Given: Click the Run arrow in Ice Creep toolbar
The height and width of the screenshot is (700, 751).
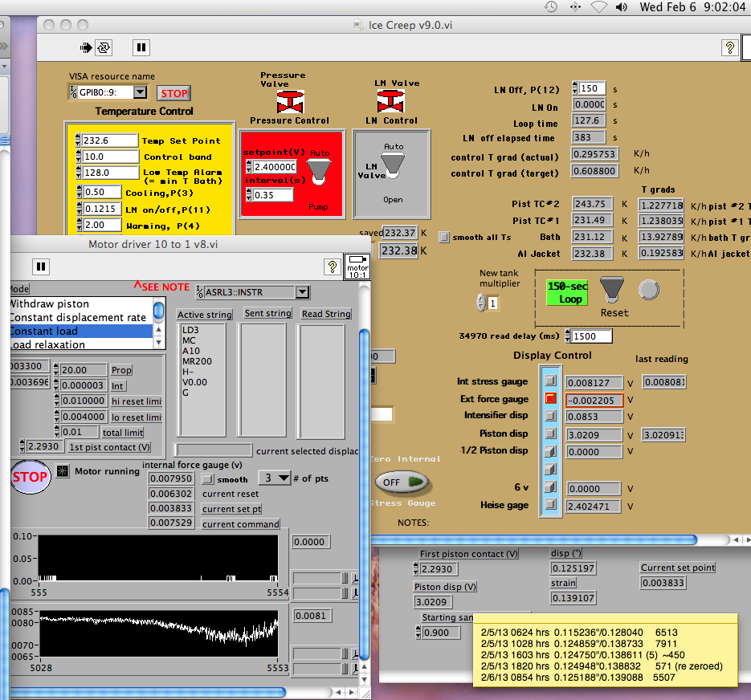Looking at the screenshot, I should coord(86,47).
